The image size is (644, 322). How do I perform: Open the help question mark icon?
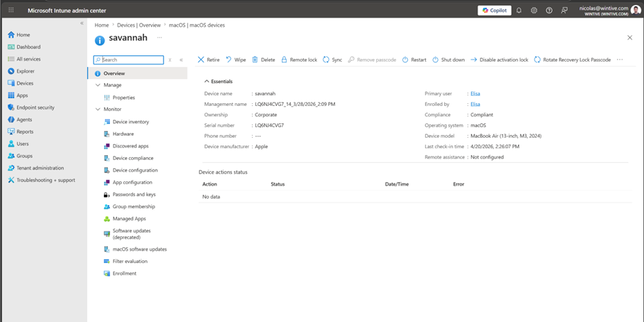point(549,10)
